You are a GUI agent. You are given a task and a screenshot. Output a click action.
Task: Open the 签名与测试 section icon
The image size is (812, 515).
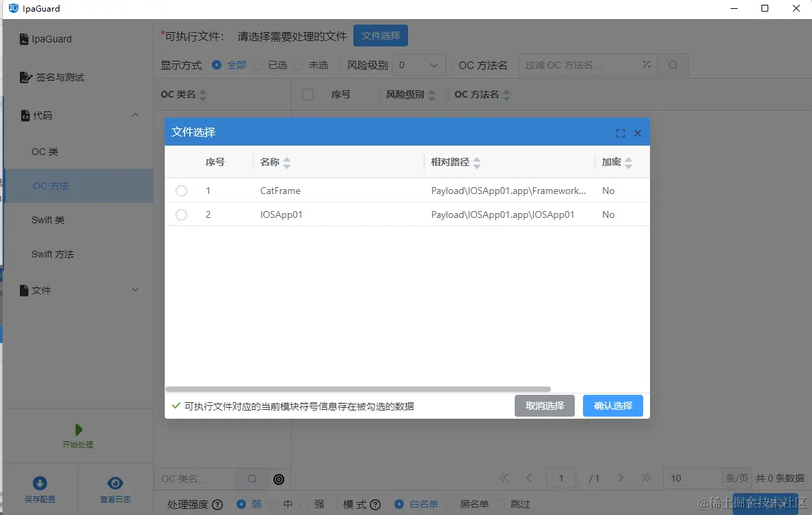tap(25, 77)
